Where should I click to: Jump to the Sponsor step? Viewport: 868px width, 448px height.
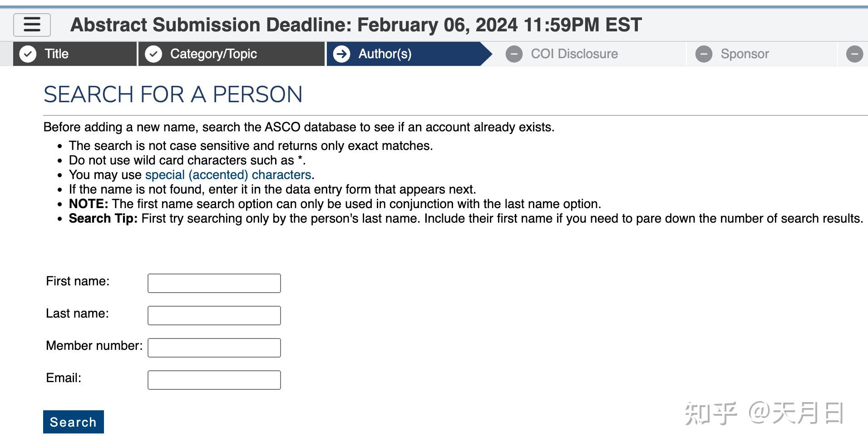[745, 54]
